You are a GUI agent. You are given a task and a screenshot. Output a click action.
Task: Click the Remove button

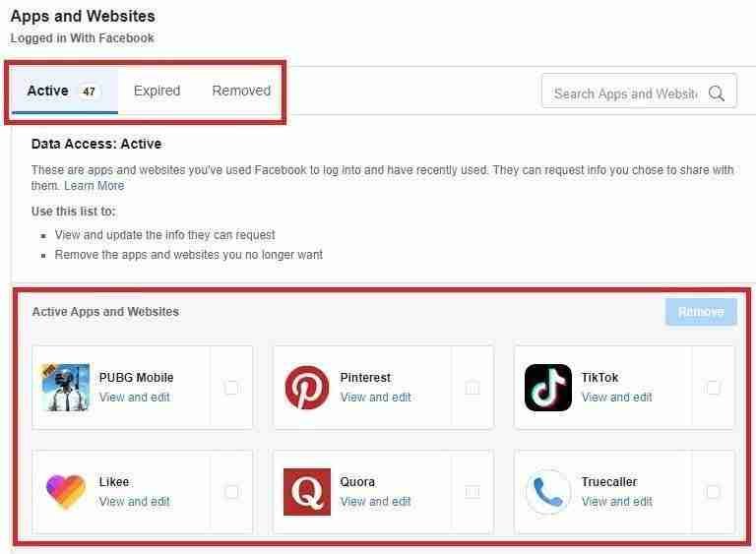coord(701,312)
